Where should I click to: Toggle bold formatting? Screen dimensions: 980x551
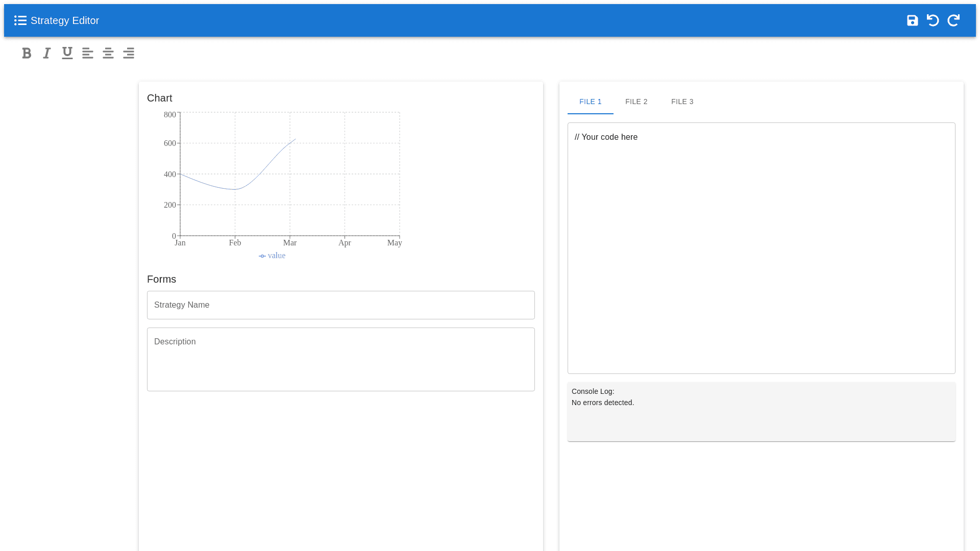27,53
